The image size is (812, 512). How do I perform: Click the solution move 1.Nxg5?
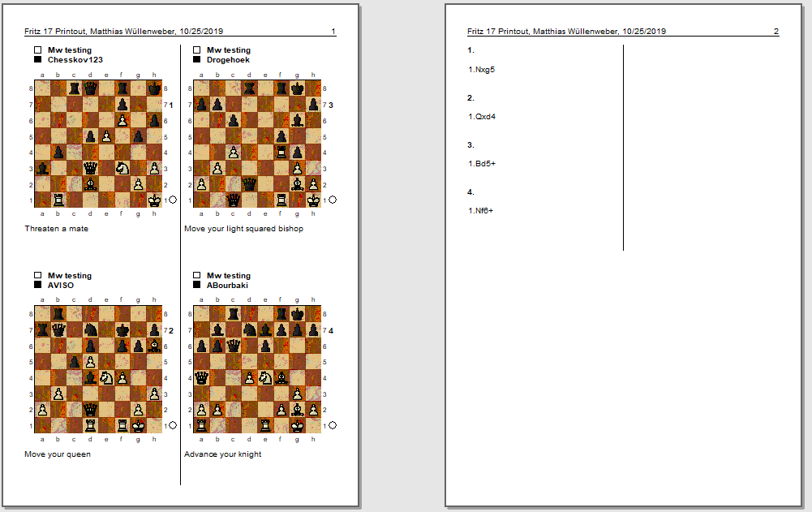(x=481, y=70)
